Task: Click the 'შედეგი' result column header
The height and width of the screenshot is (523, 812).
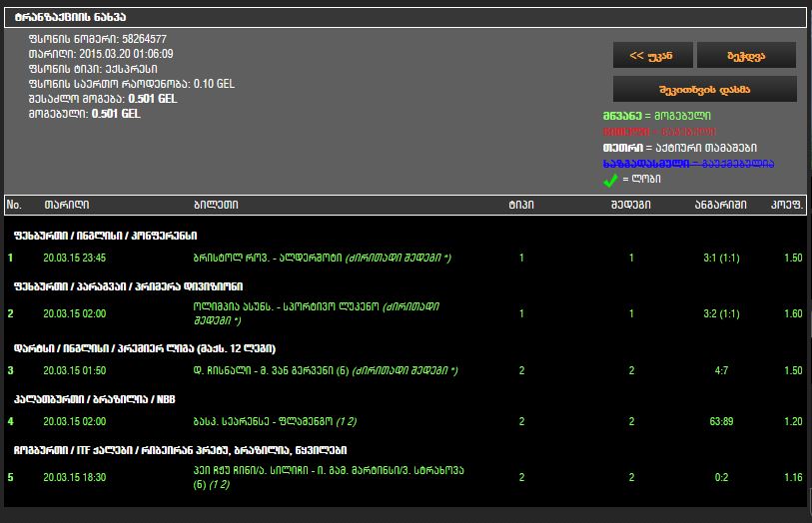Action: 631,205
